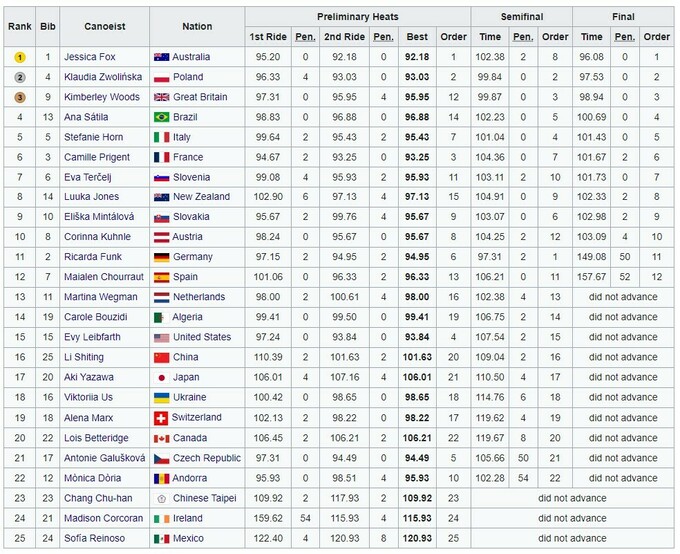Click the Canada flag icon
Viewport: 680px width, 554px height.
click(x=161, y=438)
